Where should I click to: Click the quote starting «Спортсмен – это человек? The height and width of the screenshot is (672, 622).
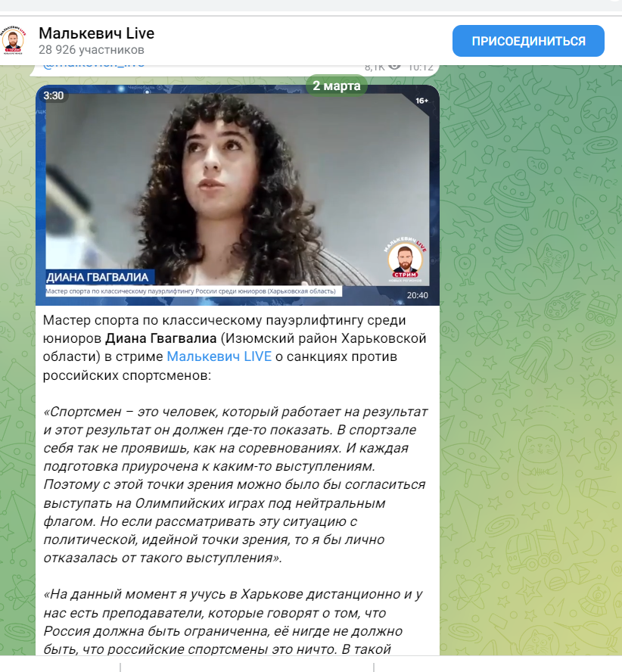[235, 485]
